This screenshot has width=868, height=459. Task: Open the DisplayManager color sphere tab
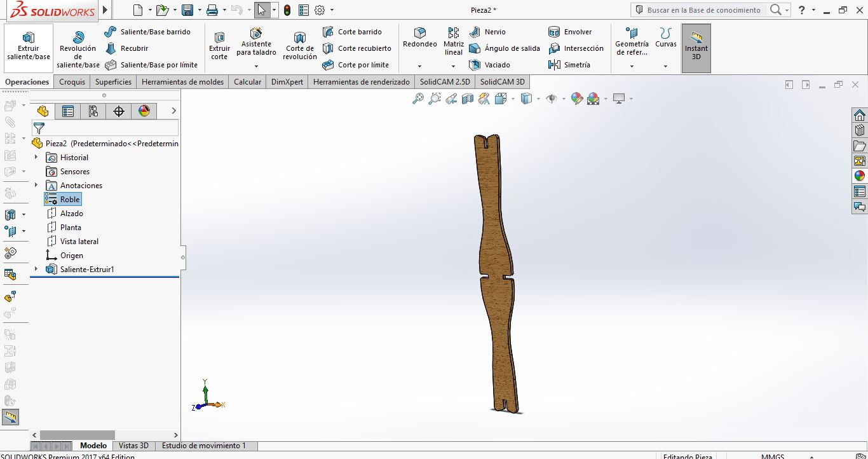[x=144, y=111]
